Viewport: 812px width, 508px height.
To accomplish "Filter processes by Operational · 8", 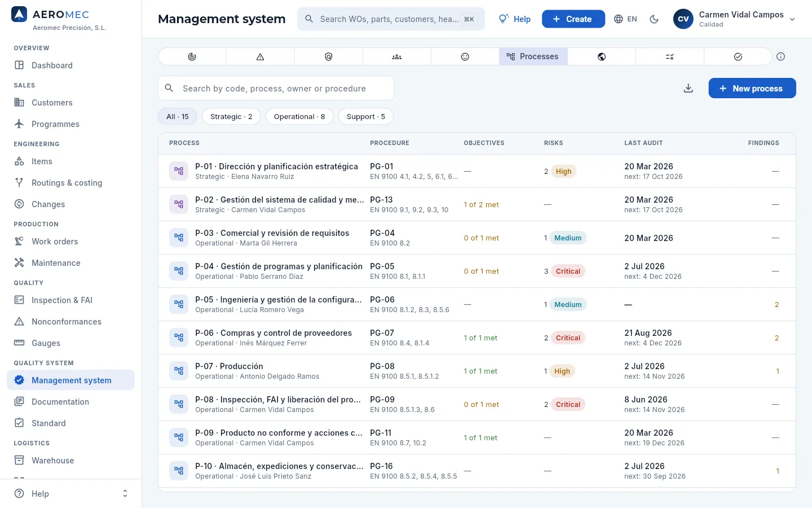I will (299, 116).
